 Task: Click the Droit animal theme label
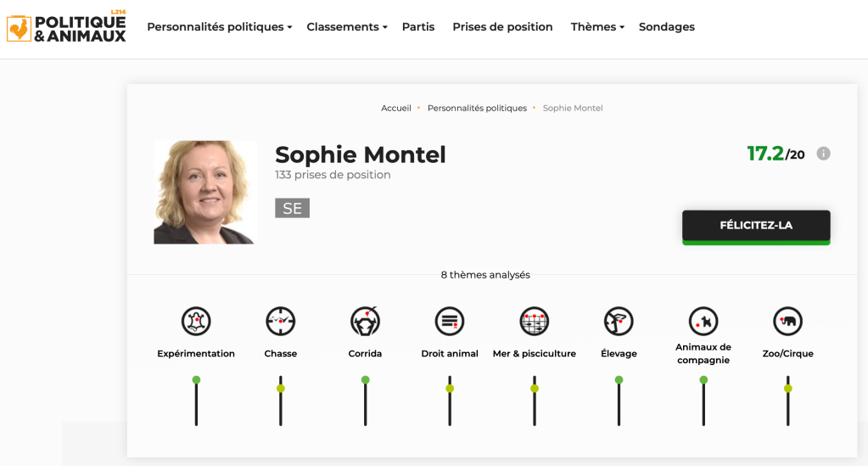(450, 353)
